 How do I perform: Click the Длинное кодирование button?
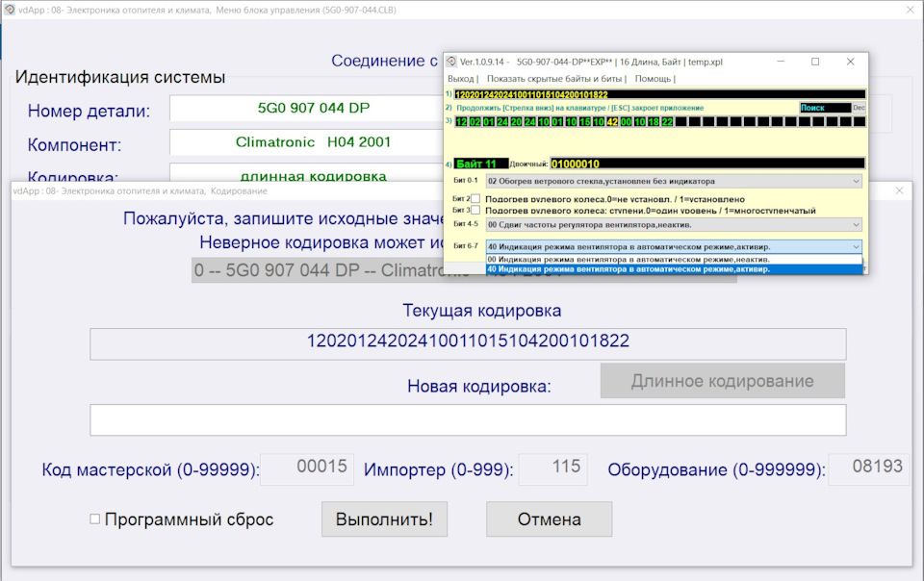click(723, 381)
